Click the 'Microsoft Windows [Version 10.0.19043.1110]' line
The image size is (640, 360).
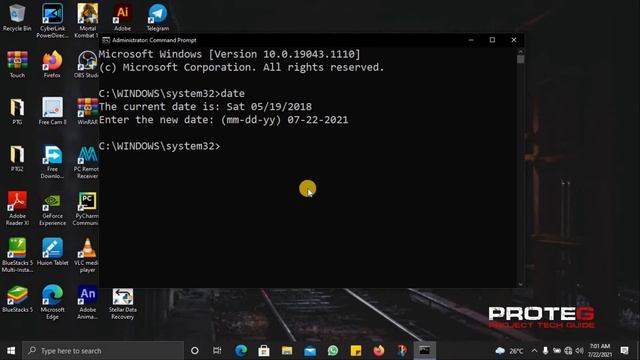pos(229,54)
